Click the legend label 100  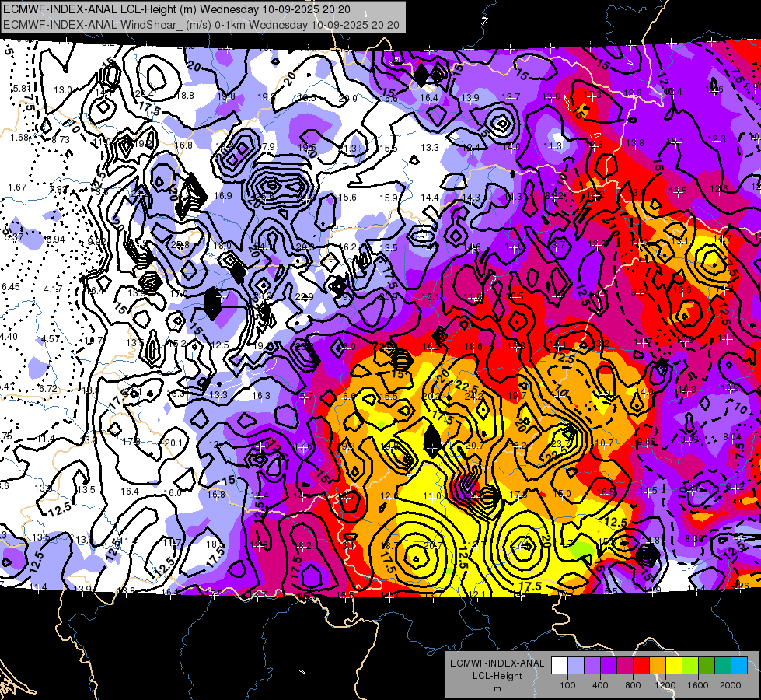coord(567,685)
